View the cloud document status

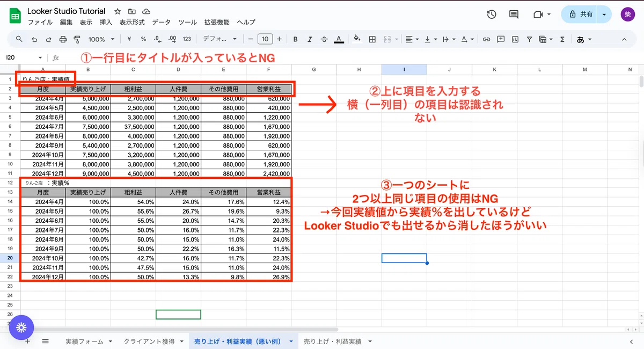pyautogui.click(x=146, y=11)
